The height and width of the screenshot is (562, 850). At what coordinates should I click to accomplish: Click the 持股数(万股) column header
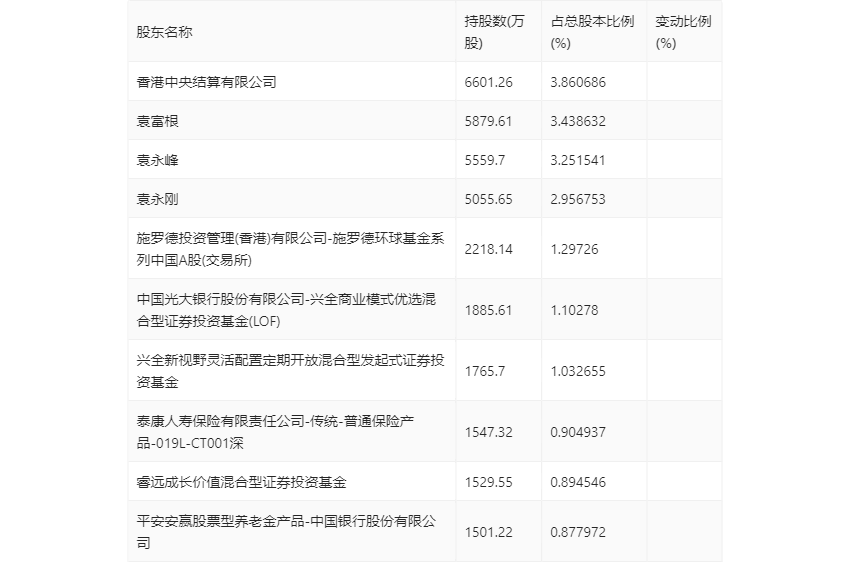coord(494,32)
